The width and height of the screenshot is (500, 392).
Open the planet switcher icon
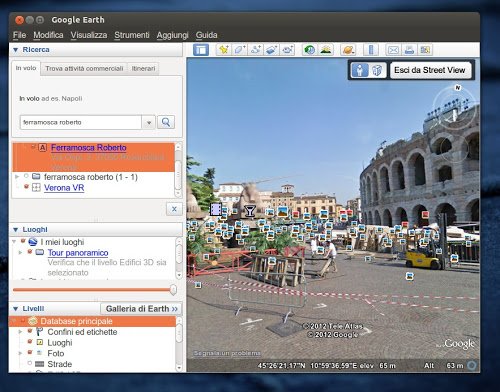tap(348, 50)
